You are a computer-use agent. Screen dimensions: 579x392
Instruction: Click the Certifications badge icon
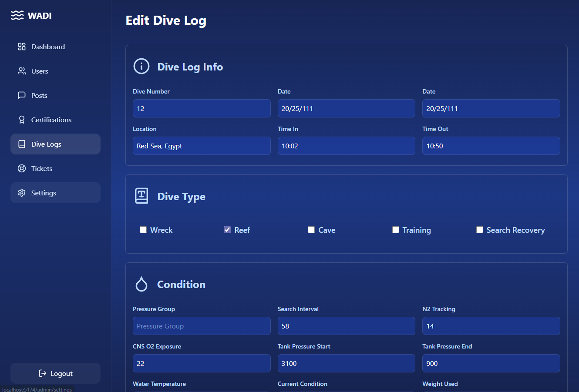pyautogui.click(x=22, y=120)
